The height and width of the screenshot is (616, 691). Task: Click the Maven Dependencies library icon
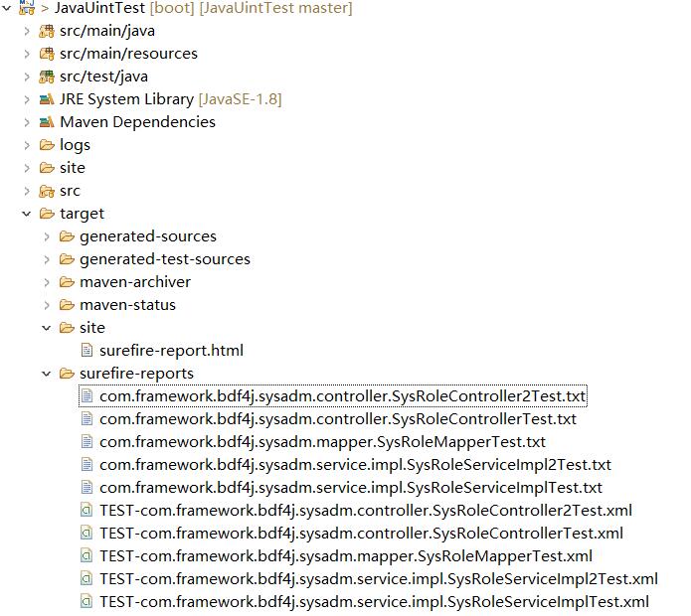pos(47,122)
